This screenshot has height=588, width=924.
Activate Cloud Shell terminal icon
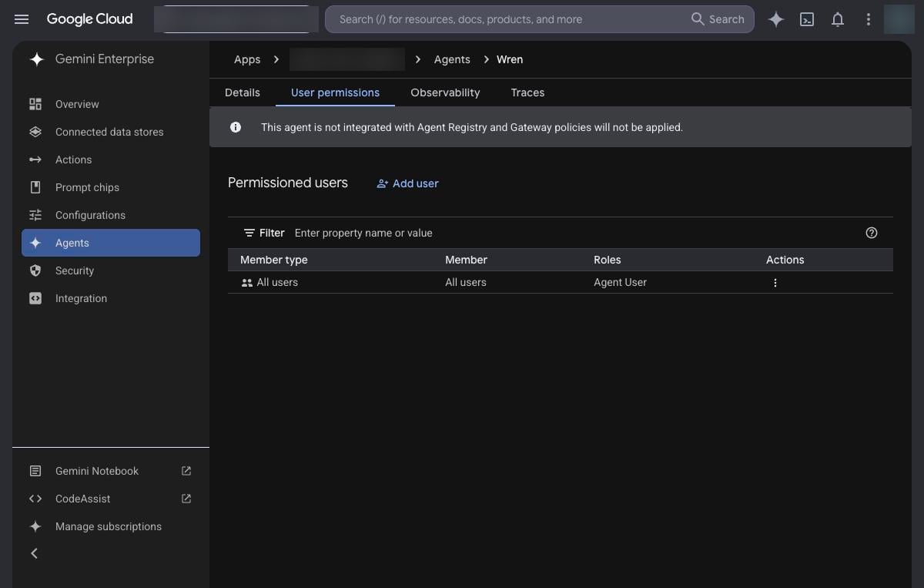point(807,19)
